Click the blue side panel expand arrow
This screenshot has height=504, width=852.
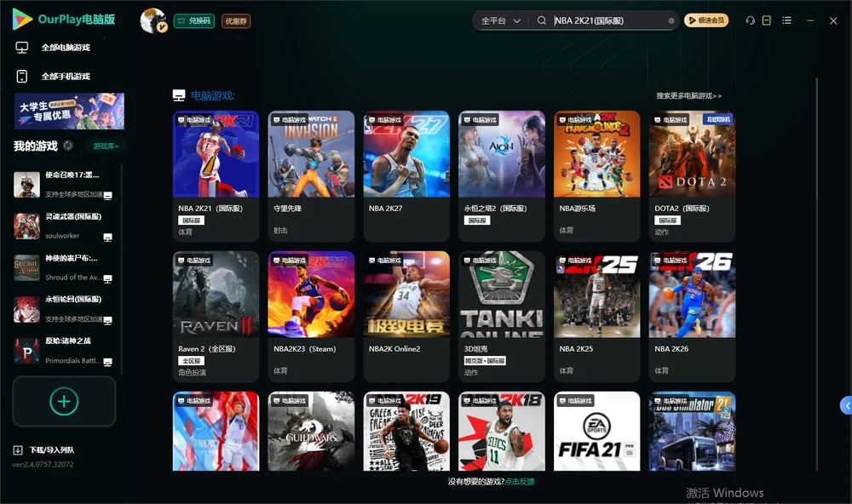pos(846,406)
